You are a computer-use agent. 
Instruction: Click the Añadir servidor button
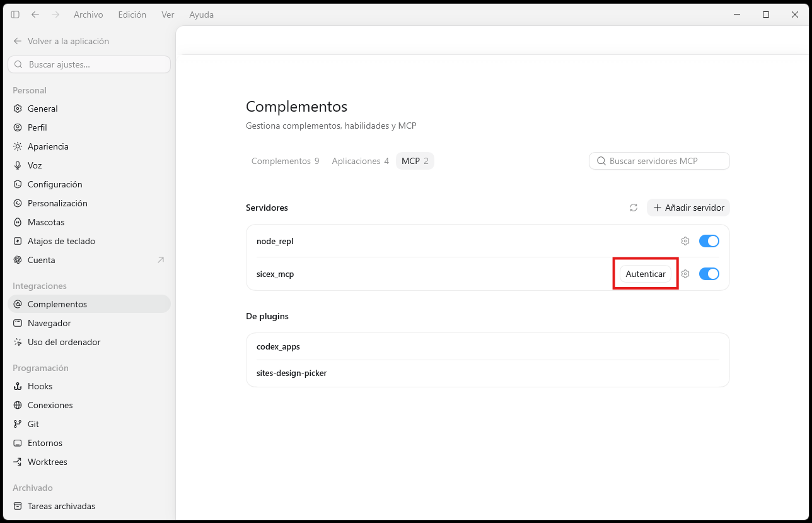pyautogui.click(x=688, y=208)
